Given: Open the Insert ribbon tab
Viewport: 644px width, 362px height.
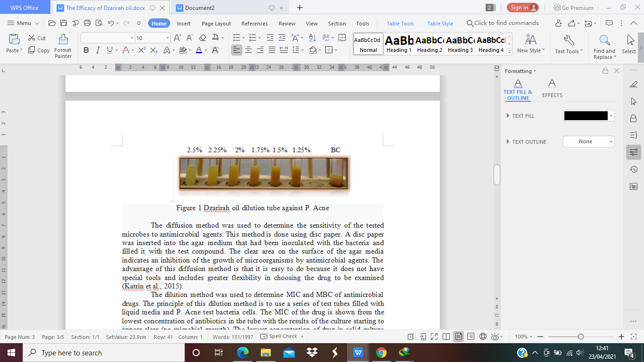Looking at the screenshot, I should point(184,24).
